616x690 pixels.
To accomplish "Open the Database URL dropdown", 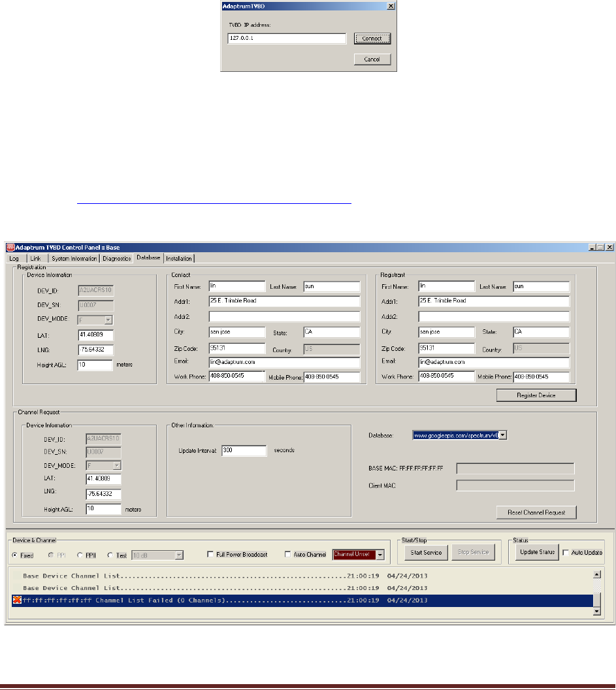I will pyautogui.click(x=503, y=435).
